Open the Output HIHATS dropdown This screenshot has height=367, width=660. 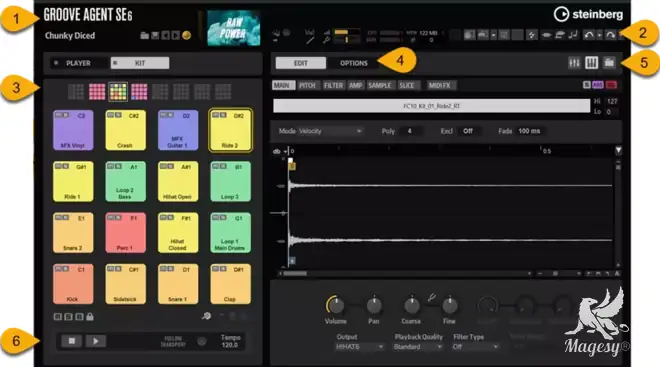tap(359, 347)
